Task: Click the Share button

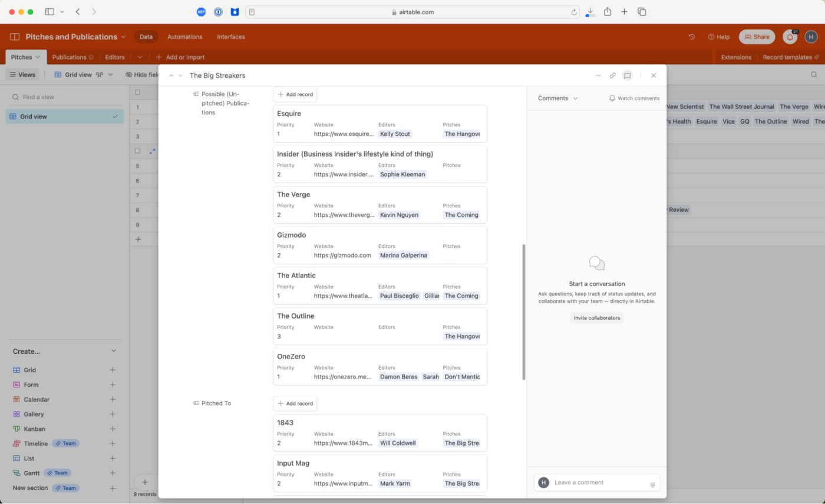Action: (x=757, y=37)
